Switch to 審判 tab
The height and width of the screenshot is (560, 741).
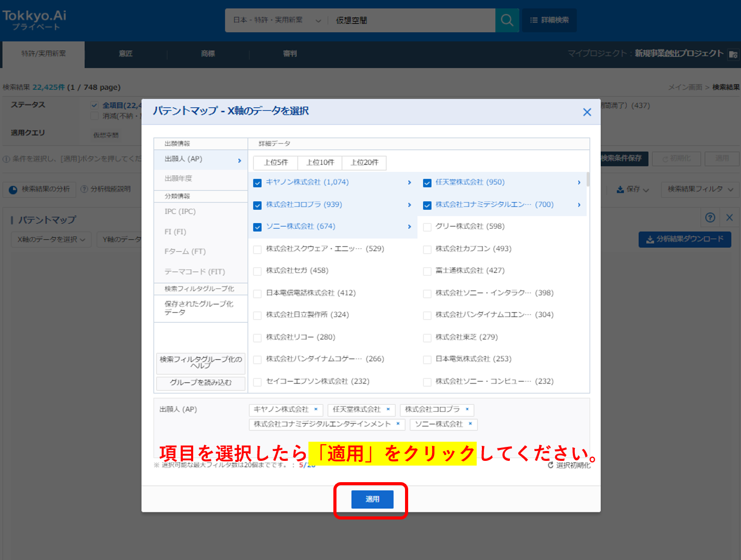(x=290, y=54)
